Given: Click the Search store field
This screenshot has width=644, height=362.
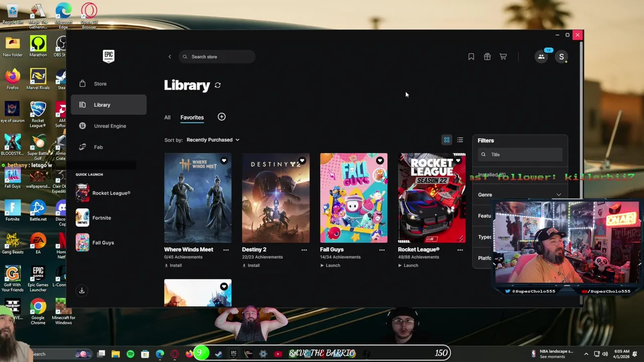Looking at the screenshot, I should tap(217, 57).
